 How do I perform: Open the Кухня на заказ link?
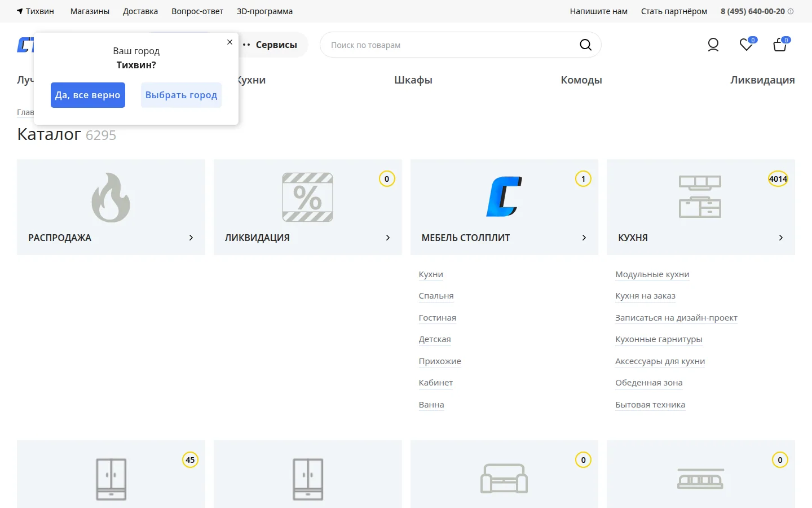645,296
